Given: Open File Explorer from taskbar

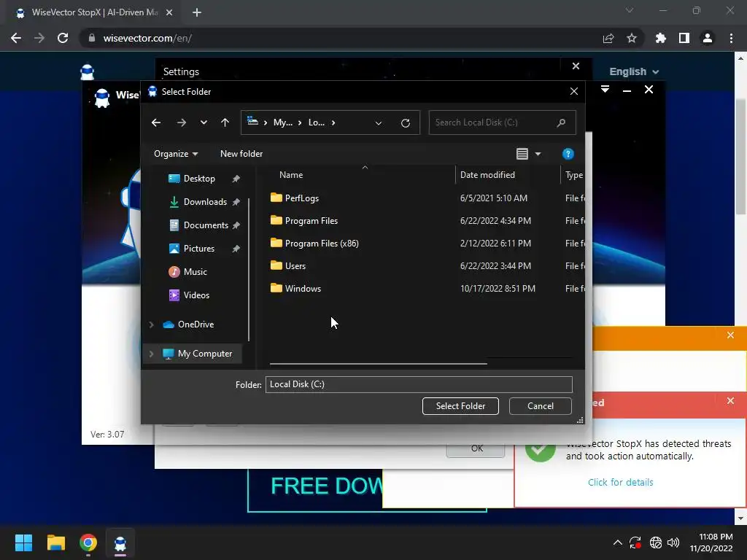Looking at the screenshot, I should 55,542.
